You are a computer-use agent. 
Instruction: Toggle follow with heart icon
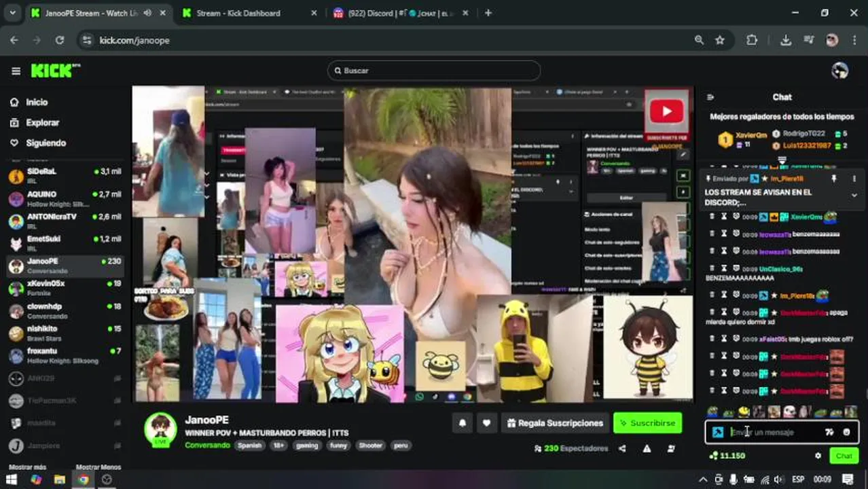(x=486, y=422)
